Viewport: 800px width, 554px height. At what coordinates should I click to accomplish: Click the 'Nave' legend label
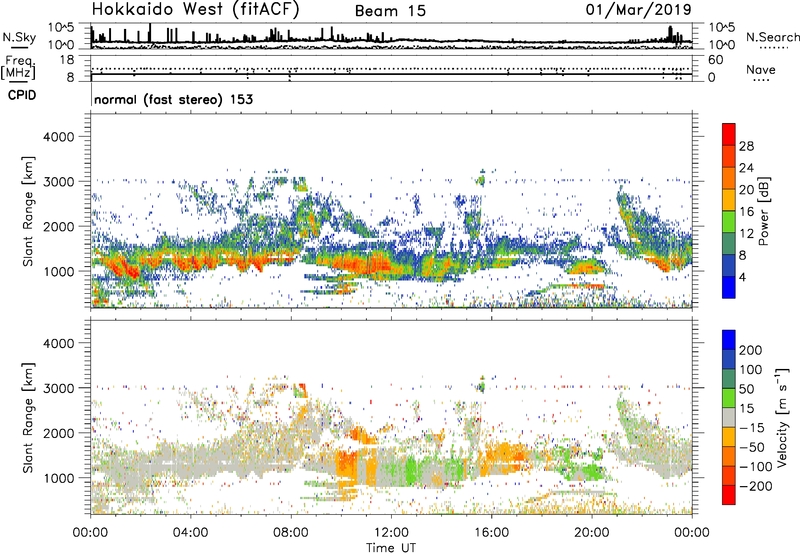coord(761,69)
